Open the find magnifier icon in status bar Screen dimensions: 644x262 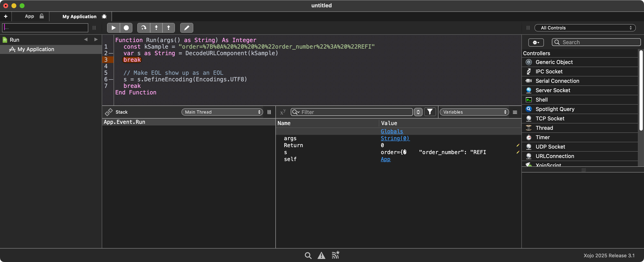coord(308,255)
